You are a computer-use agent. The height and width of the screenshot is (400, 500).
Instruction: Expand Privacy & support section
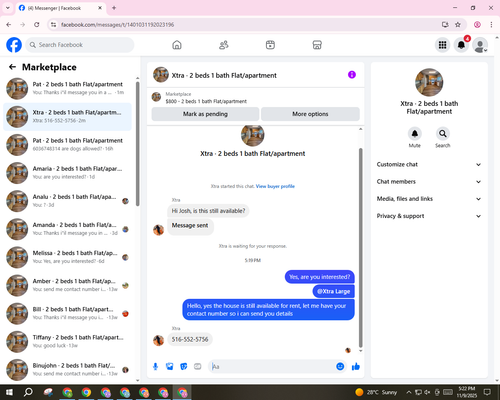point(429,216)
